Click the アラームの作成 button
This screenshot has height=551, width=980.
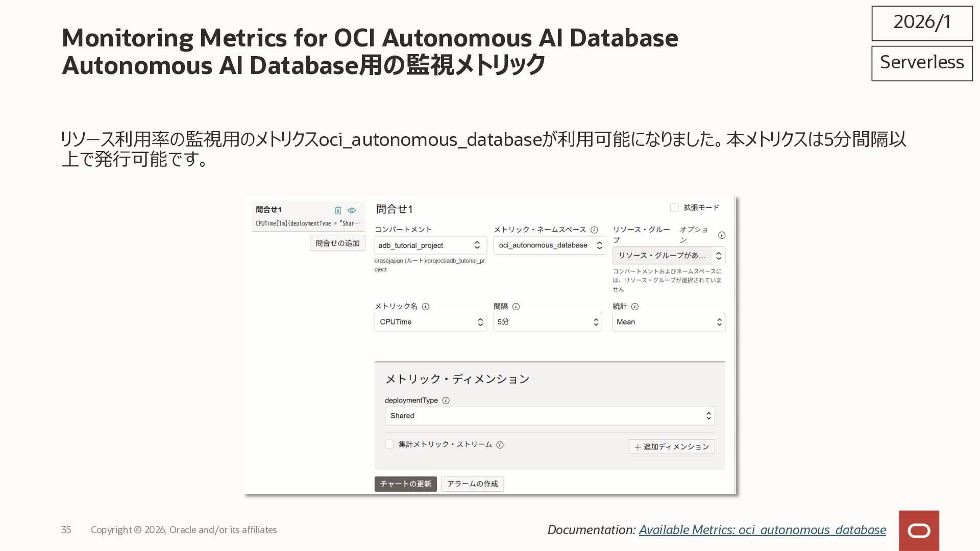tap(472, 484)
